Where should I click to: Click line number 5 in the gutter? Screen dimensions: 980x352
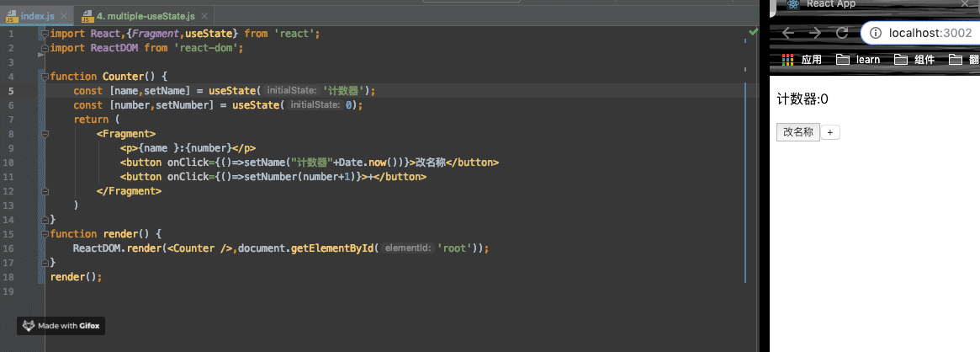11,91
